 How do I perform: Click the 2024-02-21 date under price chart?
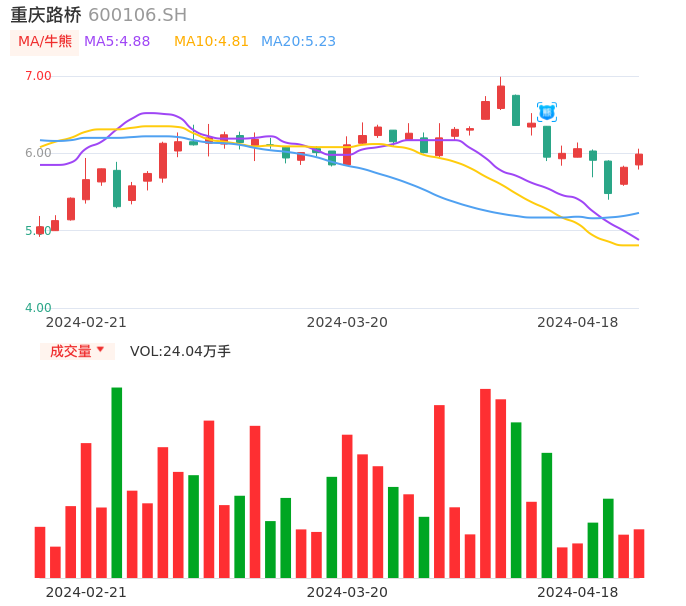pos(86,322)
